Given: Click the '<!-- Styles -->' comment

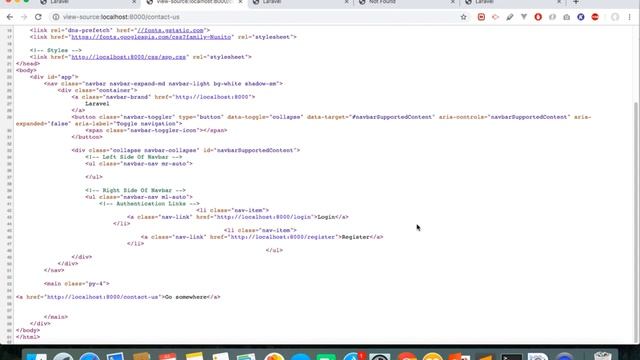Looking at the screenshot, I should (x=56, y=50).
